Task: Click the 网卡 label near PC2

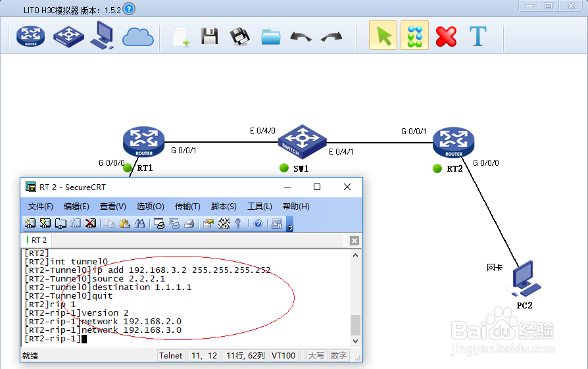Action: click(494, 267)
